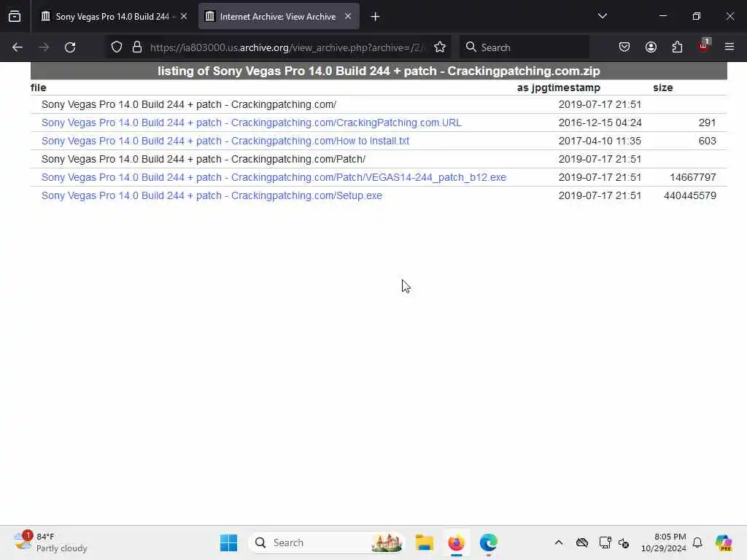Go back to the previous page

pos(18,47)
